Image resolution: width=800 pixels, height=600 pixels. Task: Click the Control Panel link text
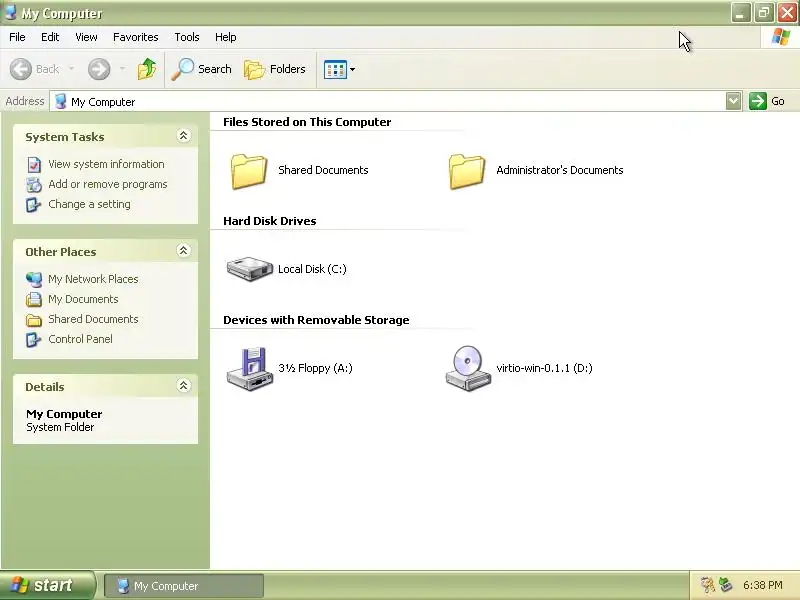81,339
